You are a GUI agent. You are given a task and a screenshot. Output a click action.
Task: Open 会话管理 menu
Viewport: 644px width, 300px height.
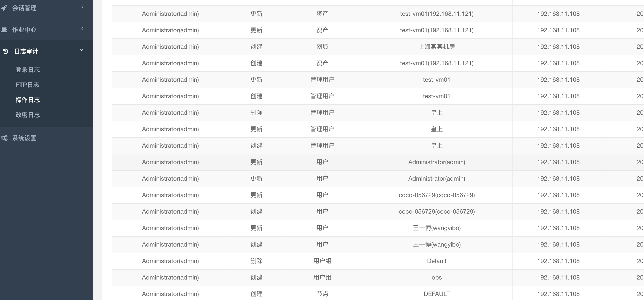click(x=24, y=8)
